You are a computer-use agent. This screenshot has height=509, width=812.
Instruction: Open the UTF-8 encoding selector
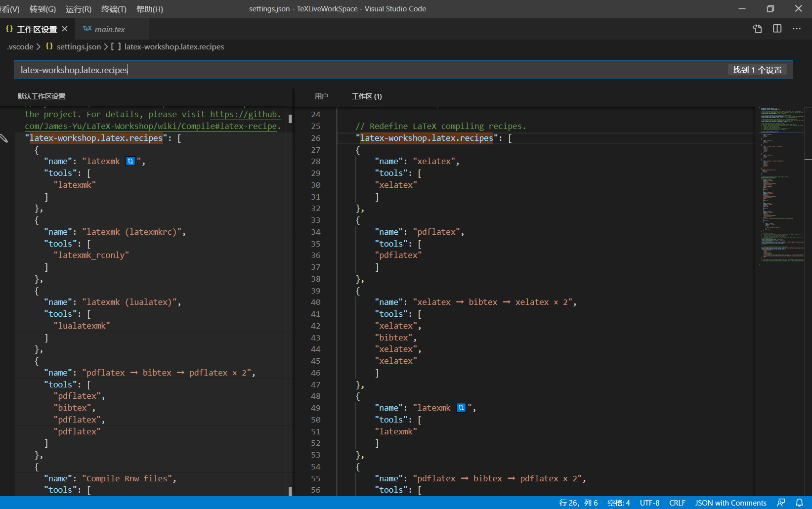[x=649, y=503]
